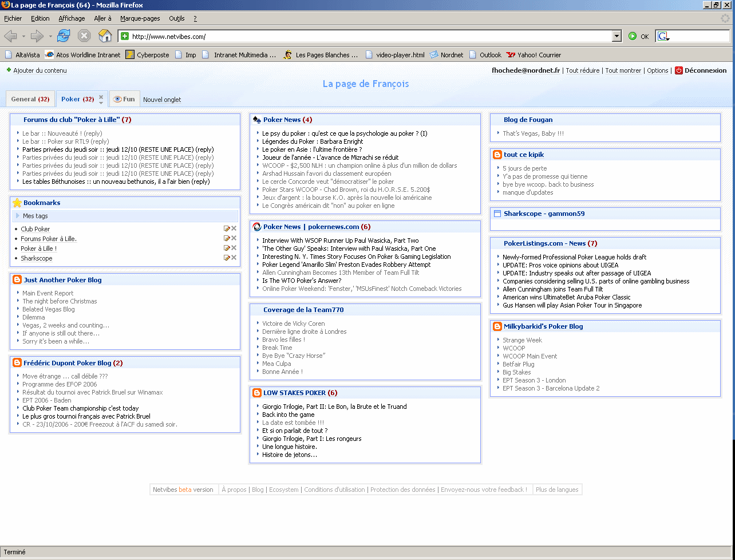This screenshot has height=560, width=735.
Task: Open the Marque-pages menu
Action: pyautogui.click(x=140, y=18)
